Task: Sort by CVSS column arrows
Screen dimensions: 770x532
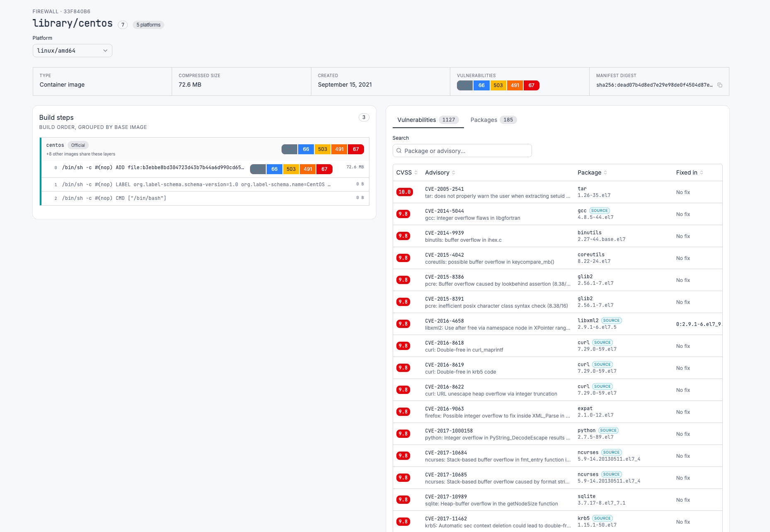Action: [x=416, y=172]
